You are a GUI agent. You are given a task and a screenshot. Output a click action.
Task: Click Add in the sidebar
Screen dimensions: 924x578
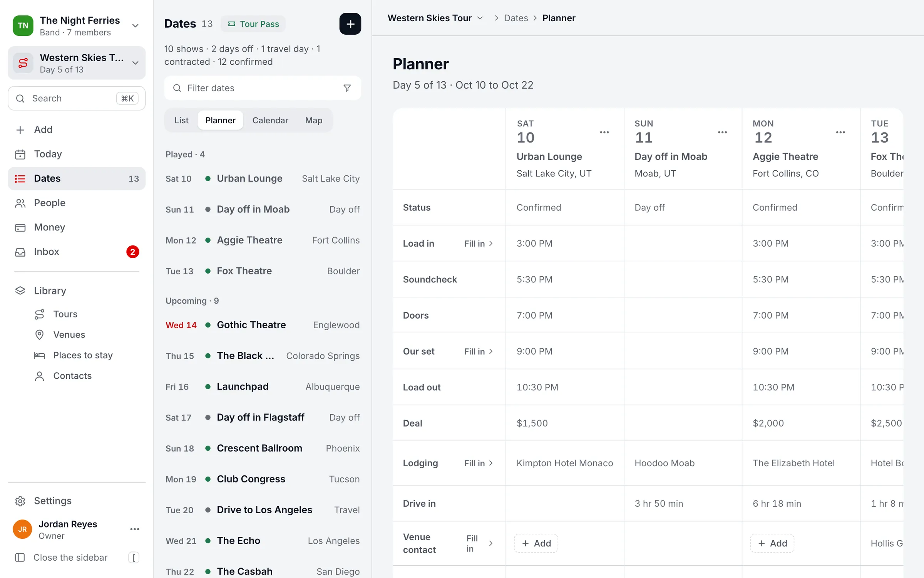pos(77,130)
